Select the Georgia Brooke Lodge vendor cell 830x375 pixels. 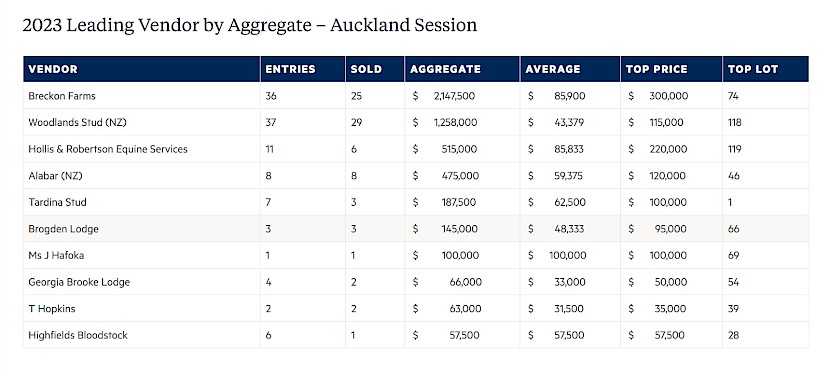click(142, 282)
